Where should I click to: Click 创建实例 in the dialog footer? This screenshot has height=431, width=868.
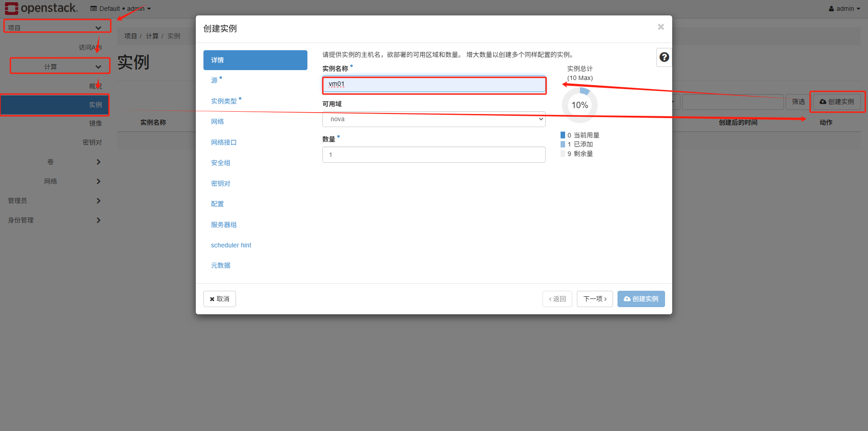point(641,299)
